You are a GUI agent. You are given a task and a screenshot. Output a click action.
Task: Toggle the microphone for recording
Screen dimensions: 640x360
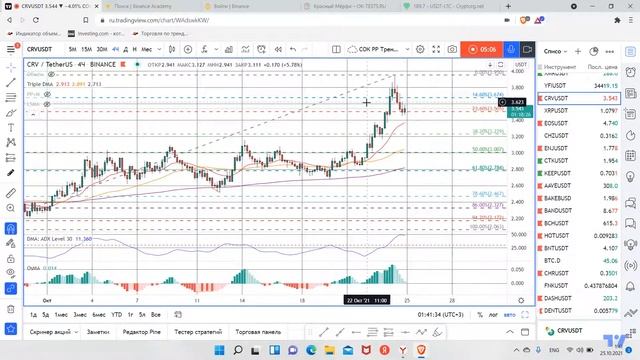(x=511, y=49)
